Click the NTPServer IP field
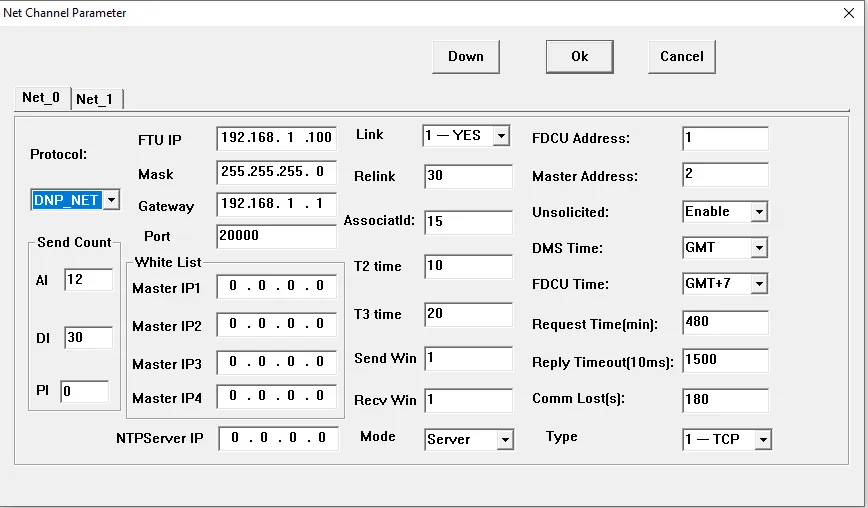Image resolution: width=868 pixels, height=508 pixels. pos(278,438)
